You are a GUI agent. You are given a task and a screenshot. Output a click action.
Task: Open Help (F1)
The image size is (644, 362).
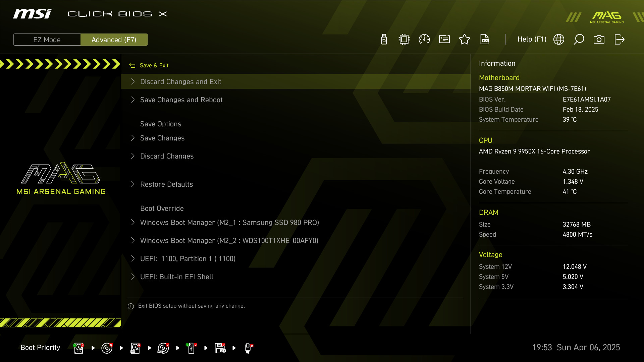click(x=532, y=39)
